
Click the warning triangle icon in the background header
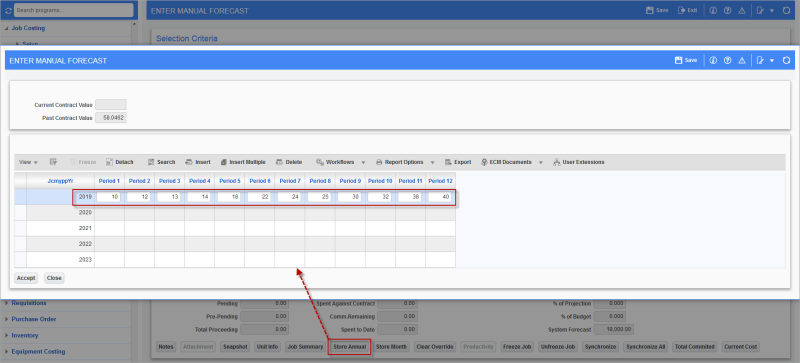(742, 10)
